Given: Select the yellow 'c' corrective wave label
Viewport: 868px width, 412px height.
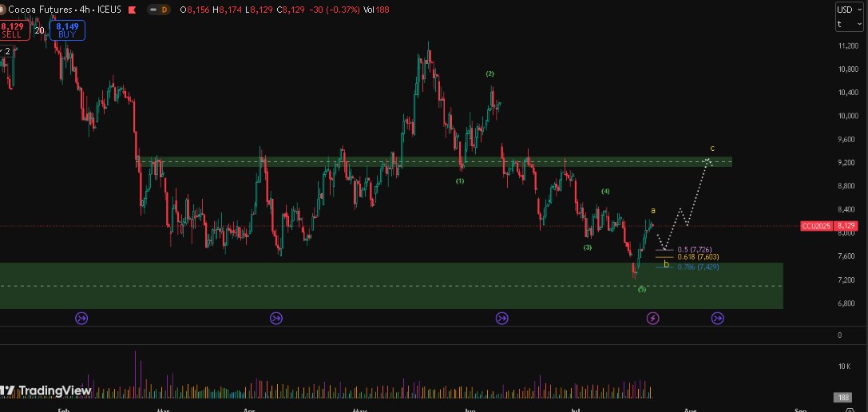Looking at the screenshot, I should pyautogui.click(x=712, y=149).
